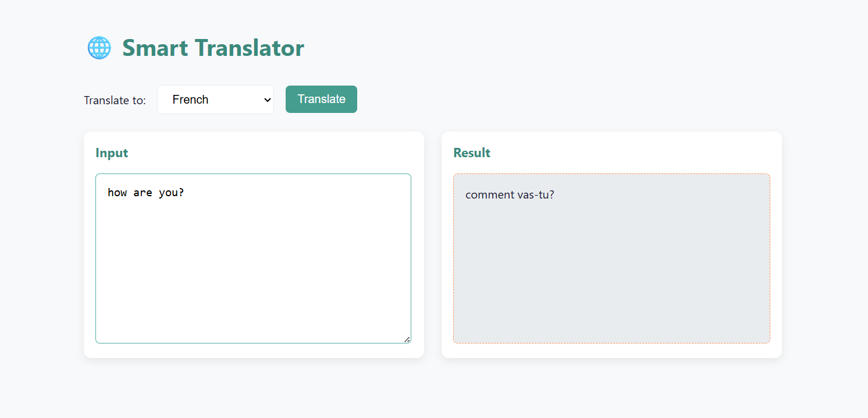Open the French language dropdown

tap(215, 100)
